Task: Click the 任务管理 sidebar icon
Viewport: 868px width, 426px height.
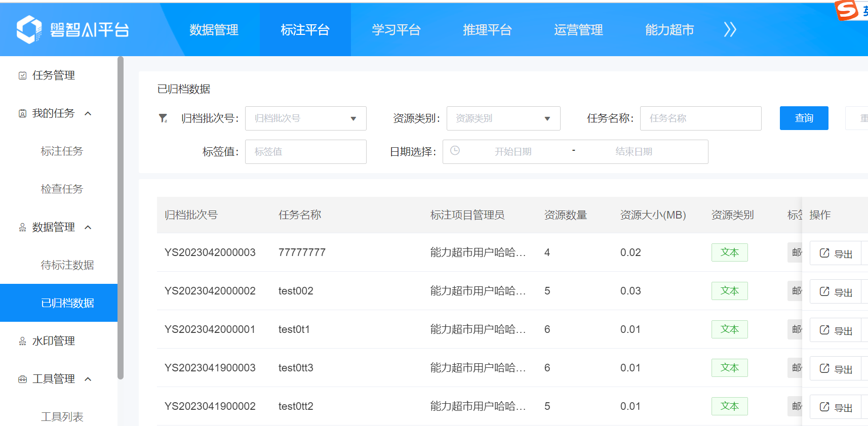Action: click(x=22, y=75)
